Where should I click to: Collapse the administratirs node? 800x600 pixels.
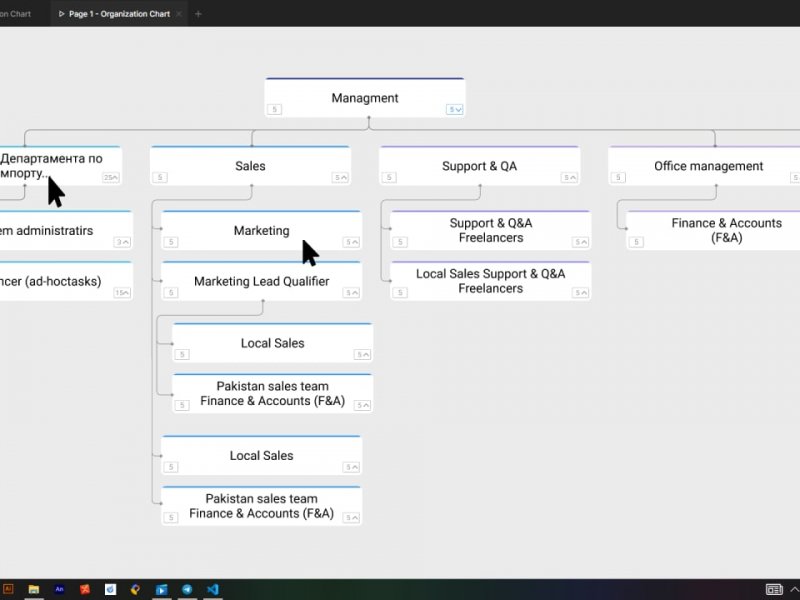click(x=122, y=242)
